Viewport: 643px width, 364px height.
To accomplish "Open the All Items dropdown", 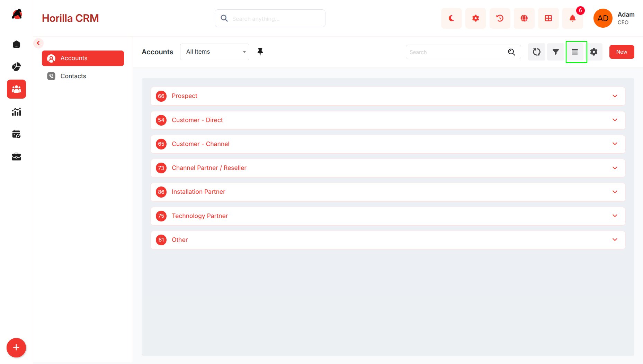I will [215, 52].
